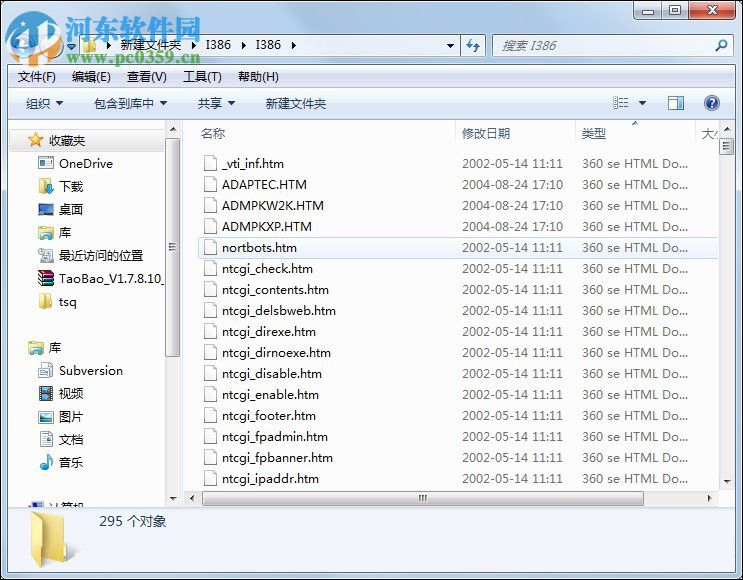Screen dimensions: 743x580
Task: Open the 图片 library
Action: tap(71, 417)
